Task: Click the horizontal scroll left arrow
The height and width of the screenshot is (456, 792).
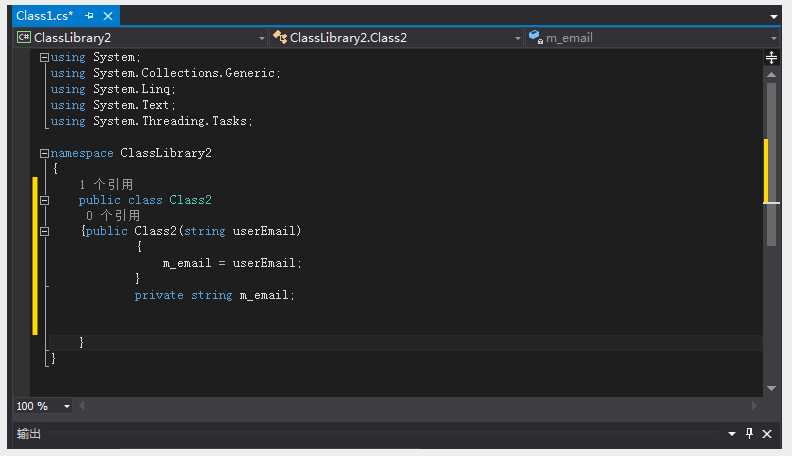Action: click(x=82, y=406)
